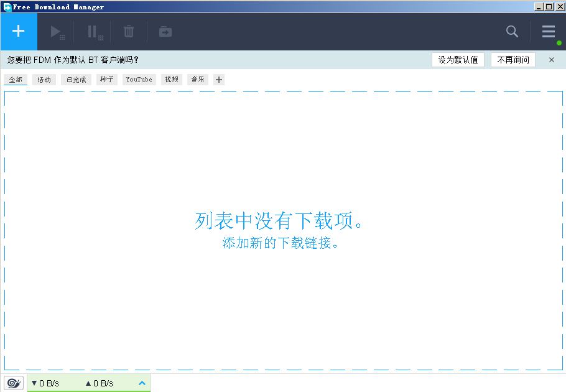Enable FDM as default BT client
This screenshot has height=392, width=566.
tap(458, 60)
